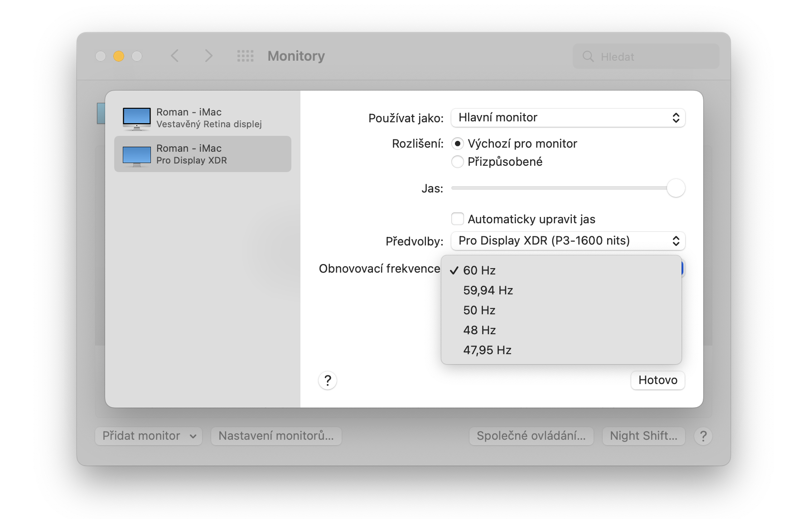Open the Přidat monitor dropdown
Image resolution: width=812 pixels, height=519 pixels.
coord(148,436)
